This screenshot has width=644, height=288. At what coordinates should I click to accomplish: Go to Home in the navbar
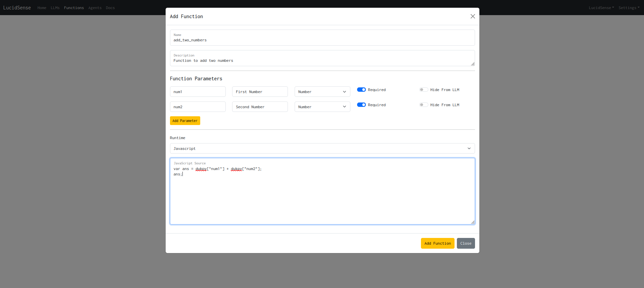(42, 8)
